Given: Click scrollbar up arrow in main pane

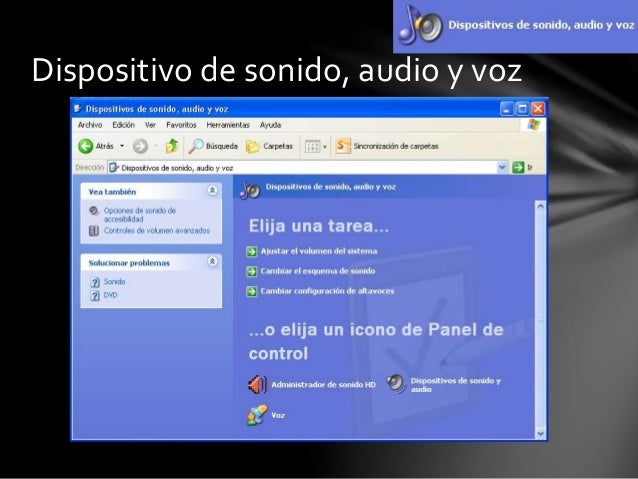Looking at the screenshot, I should point(540,206).
